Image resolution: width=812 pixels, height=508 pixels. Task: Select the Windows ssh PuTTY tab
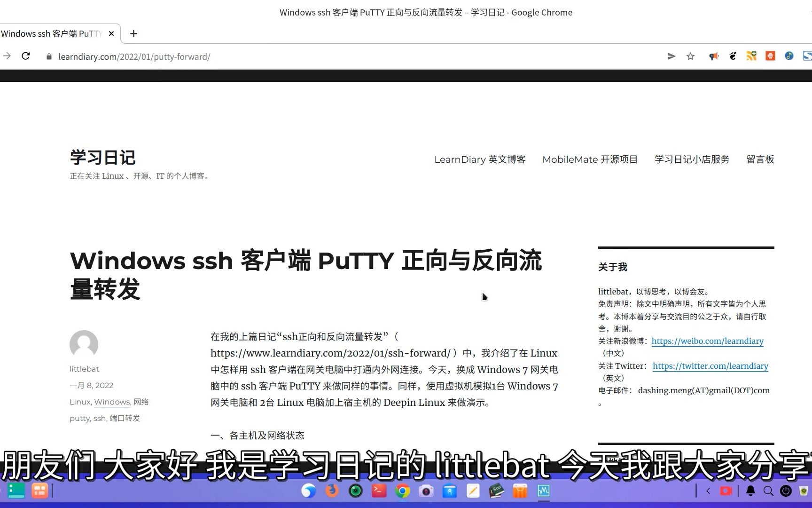point(52,33)
